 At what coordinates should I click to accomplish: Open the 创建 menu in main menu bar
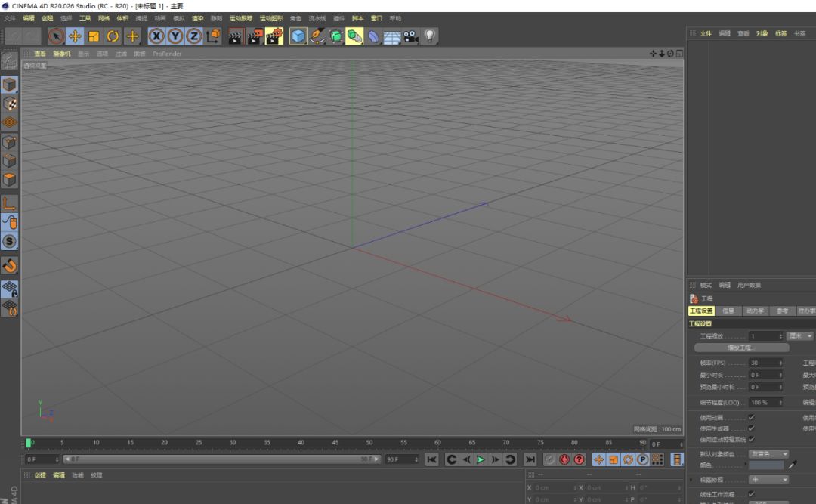48,18
